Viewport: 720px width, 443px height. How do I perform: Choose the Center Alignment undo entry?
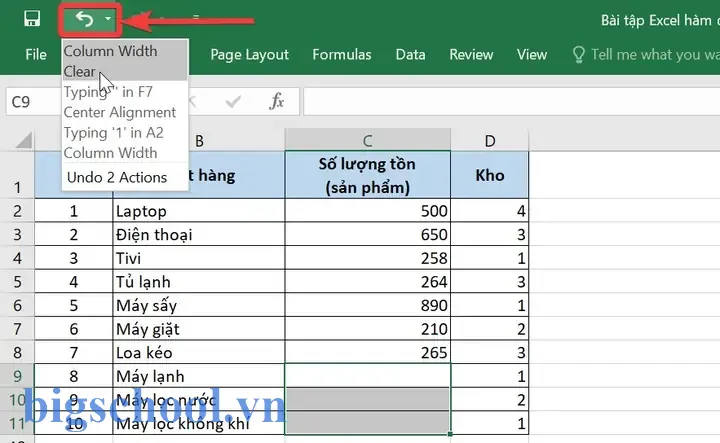[125, 112]
